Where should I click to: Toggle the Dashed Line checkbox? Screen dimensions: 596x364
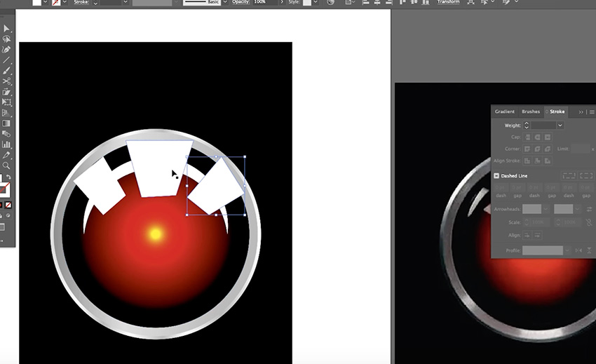click(x=496, y=176)
